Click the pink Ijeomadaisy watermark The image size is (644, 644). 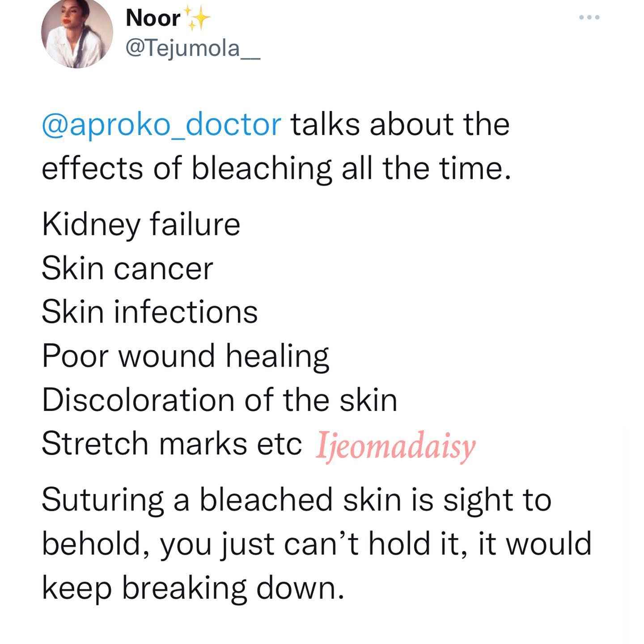395,446
